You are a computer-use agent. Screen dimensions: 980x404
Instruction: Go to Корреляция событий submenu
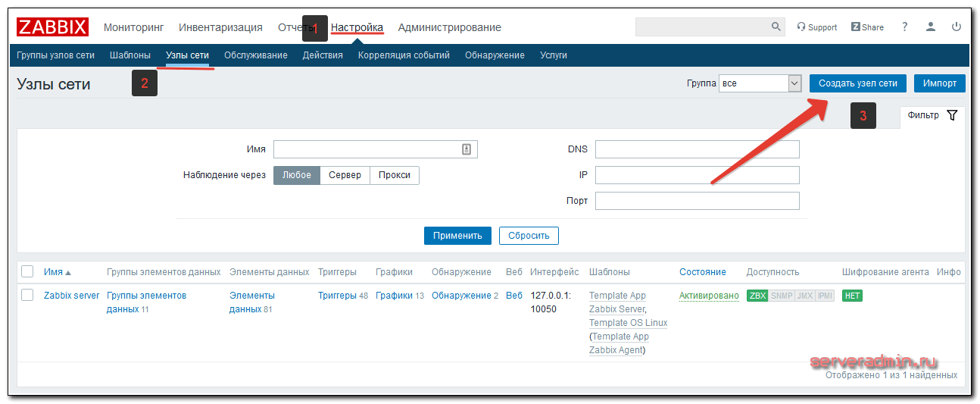point(404,55)
